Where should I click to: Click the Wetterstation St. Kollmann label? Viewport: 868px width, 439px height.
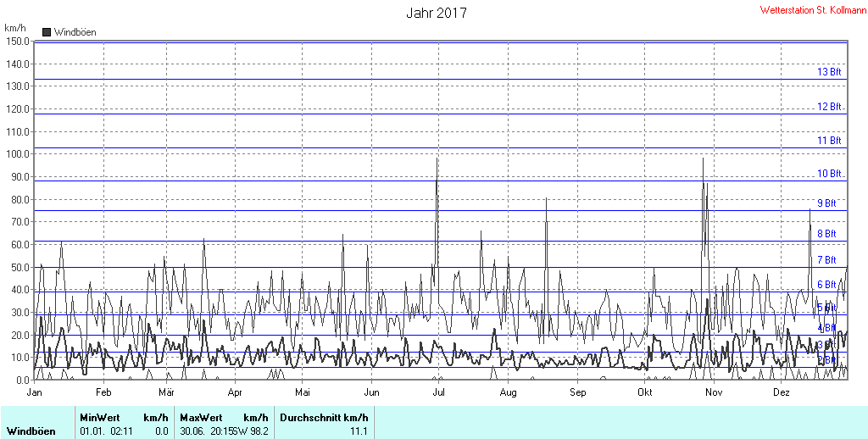tap(813, 10)
